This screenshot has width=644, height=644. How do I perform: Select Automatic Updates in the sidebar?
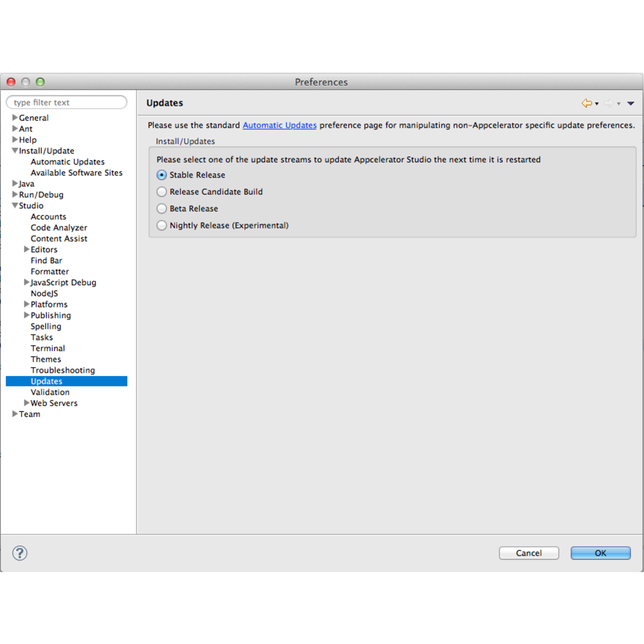click(x=67, y=162)
